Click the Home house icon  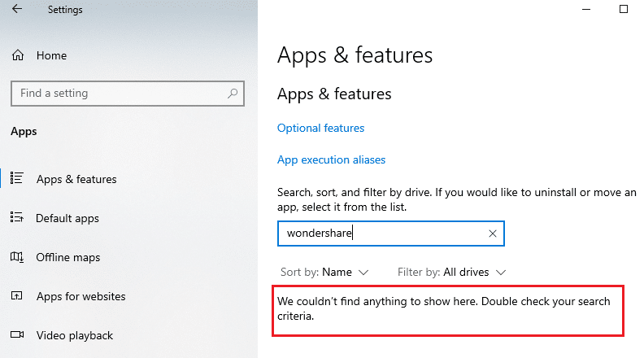tap(18, 55)
